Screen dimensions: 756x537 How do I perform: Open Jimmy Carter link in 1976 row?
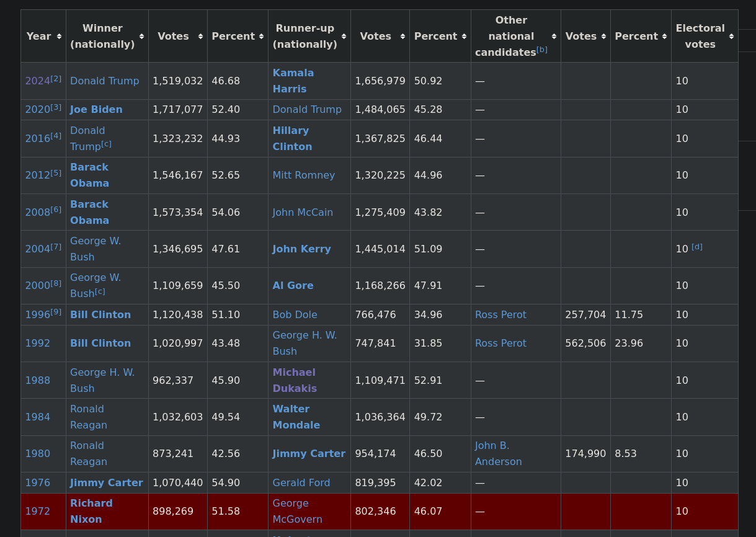pos(107,483)
